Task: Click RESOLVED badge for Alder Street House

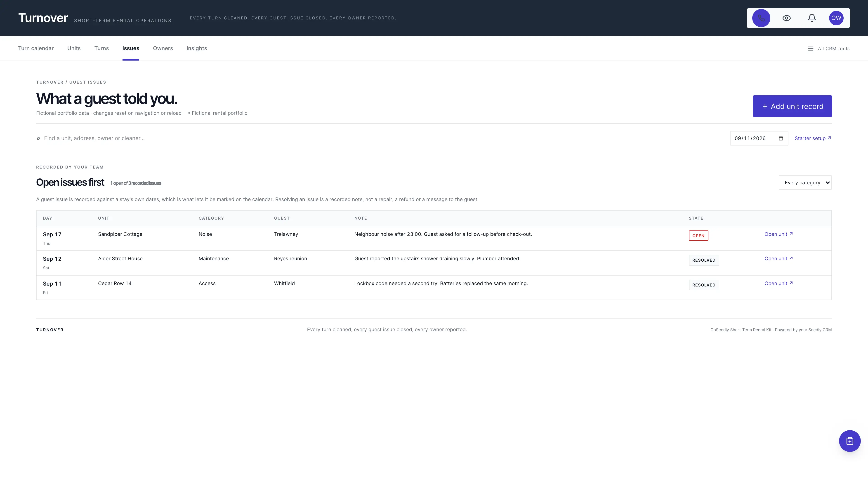Action: pos(704,260)
